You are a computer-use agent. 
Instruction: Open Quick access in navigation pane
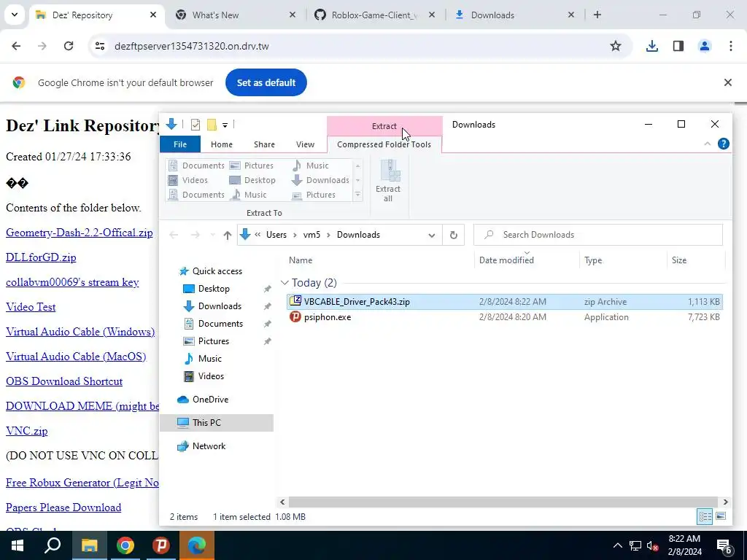217,271
